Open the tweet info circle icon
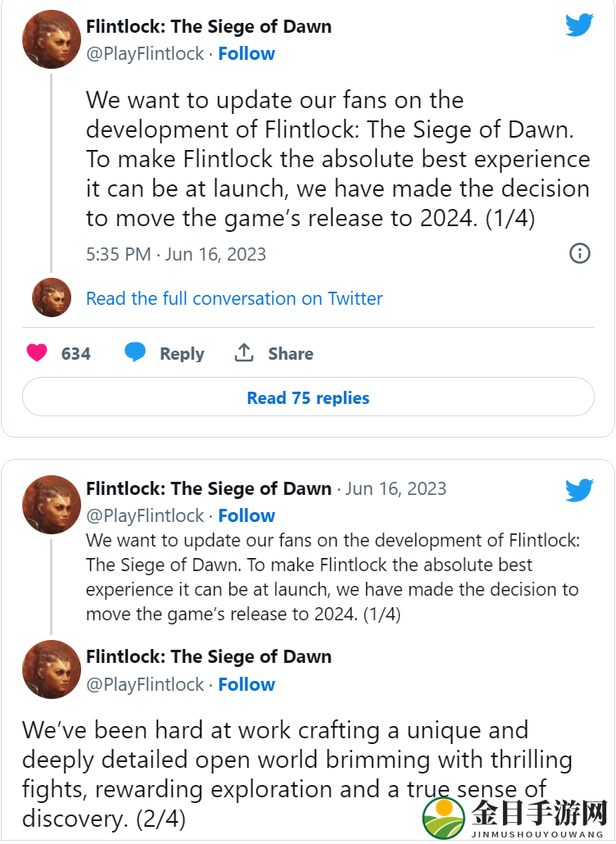The width and height of the screenshot is (616, 844). pyautogui.click(x=579, y=253)
